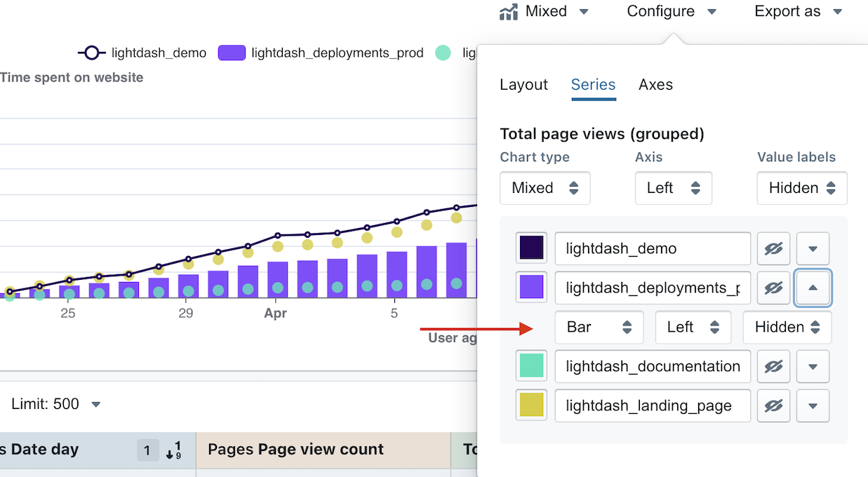
Task: Open the grouped Chart type Mixed dropdown
Action: click(545, 188)
